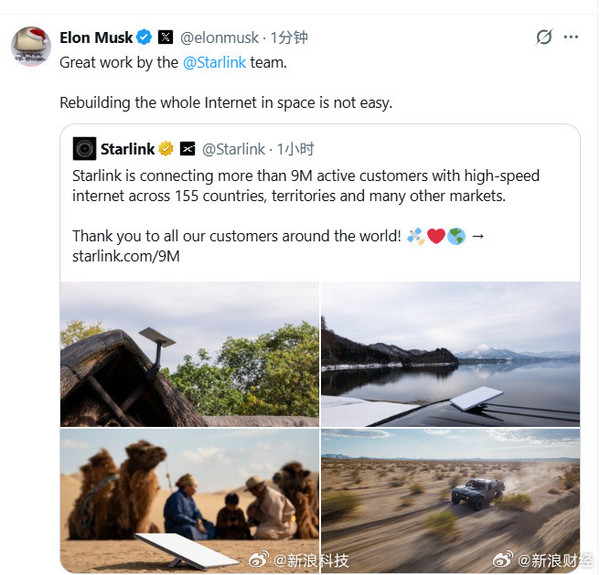Open the starlink.com/9M link
The image size is (600, 575).
point(126,256)
